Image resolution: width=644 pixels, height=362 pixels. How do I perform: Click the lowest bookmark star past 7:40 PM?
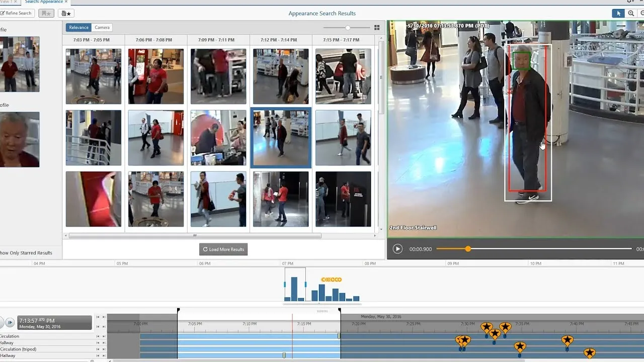point(589,353)
